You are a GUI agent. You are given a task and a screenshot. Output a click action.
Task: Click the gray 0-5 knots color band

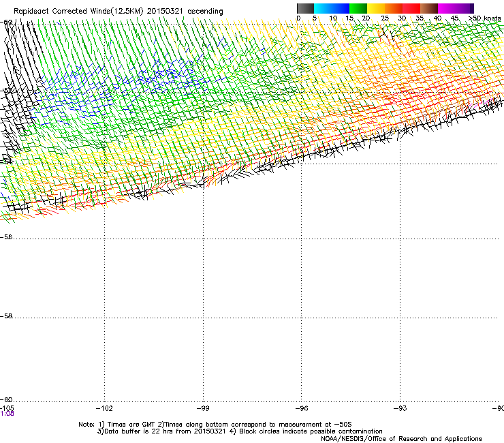305,8
